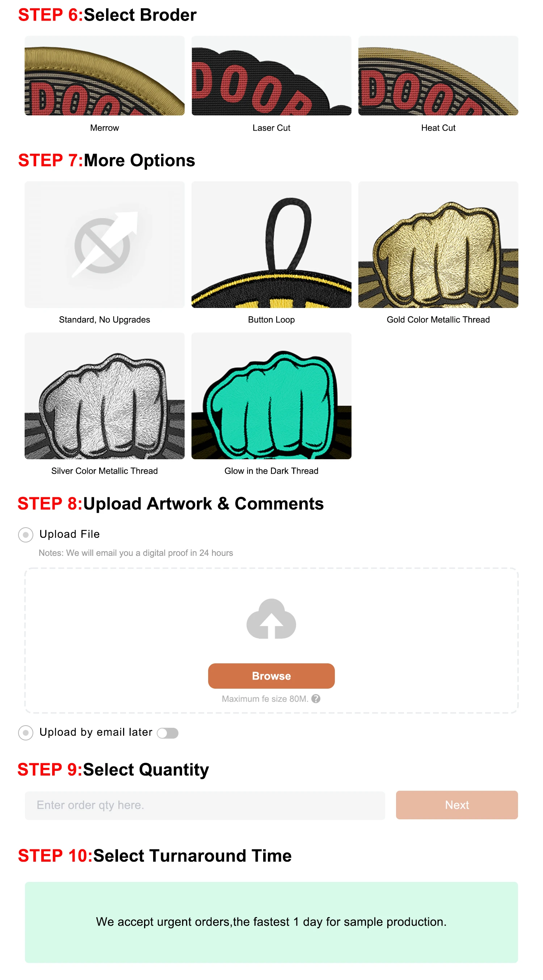Select the Merrow border thumbnail
Image resolution: width=543 pixels, height=980 pixels.
click(104, 75)
